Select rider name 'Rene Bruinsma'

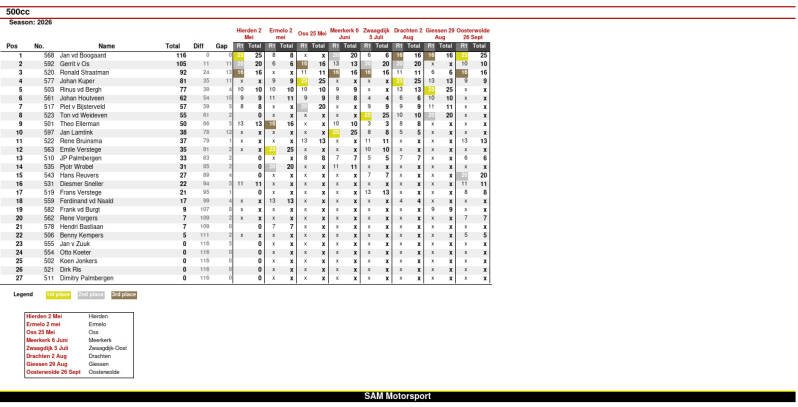pyautogui.click(x=81, y=141)
